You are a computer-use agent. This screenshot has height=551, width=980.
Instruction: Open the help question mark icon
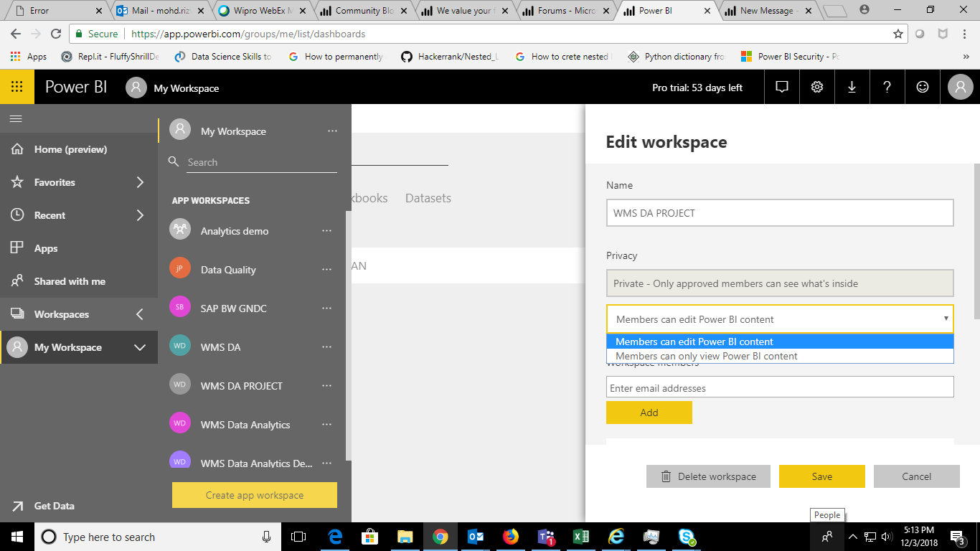[x=887, y=87]
